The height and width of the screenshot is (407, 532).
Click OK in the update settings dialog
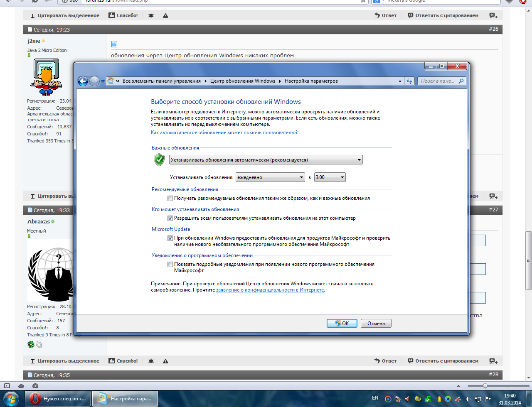pos(342,323)
